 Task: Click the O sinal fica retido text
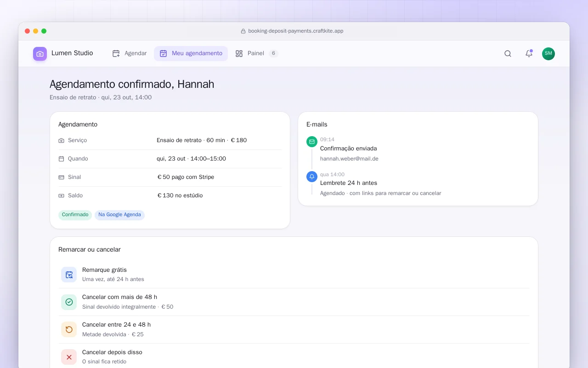pos(104,362)
